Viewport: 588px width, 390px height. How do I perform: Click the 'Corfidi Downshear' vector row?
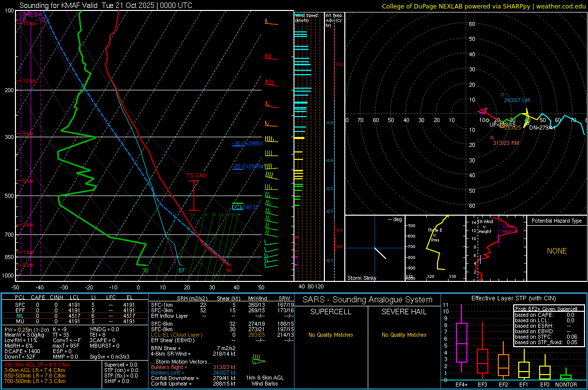(x=193, y=378)
